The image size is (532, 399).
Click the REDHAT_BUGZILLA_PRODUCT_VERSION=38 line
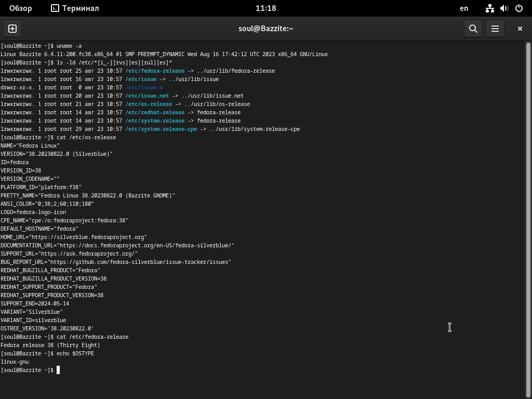[x=54, y=278]
